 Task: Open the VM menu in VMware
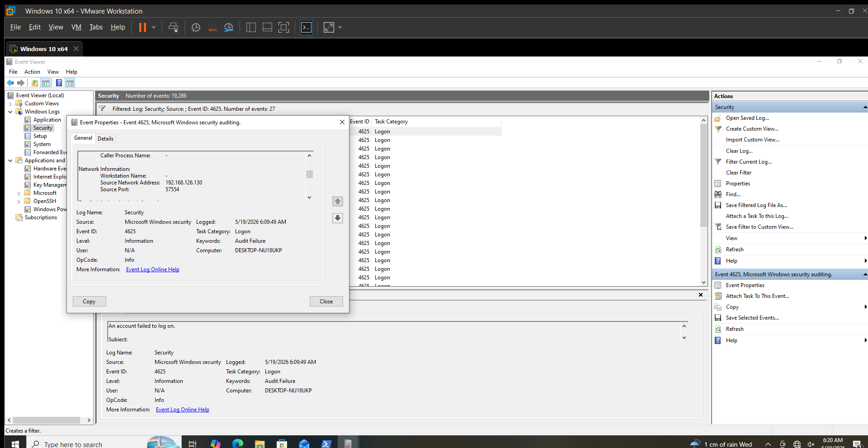tap(76, 27)
